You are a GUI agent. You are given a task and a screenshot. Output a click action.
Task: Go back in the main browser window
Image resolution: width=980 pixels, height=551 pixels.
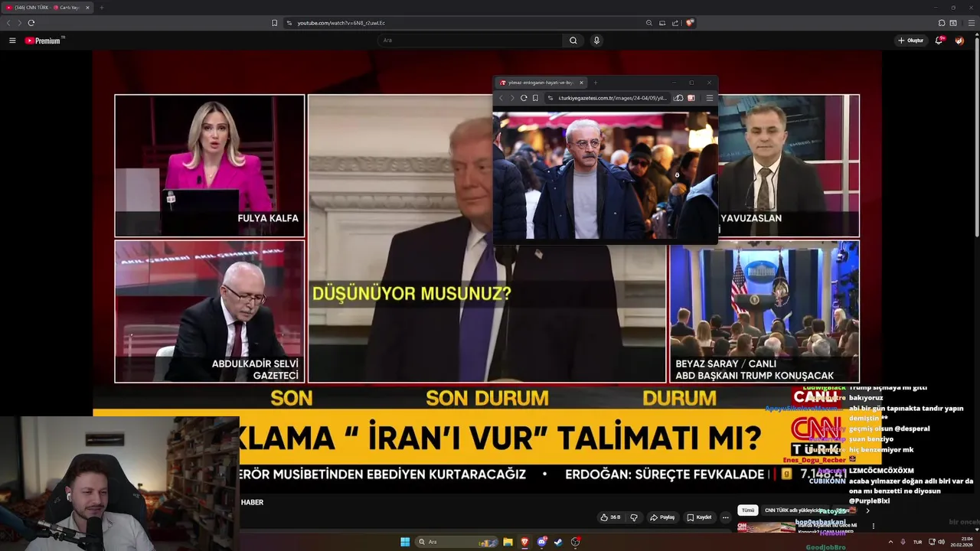[x=8, y=23]
